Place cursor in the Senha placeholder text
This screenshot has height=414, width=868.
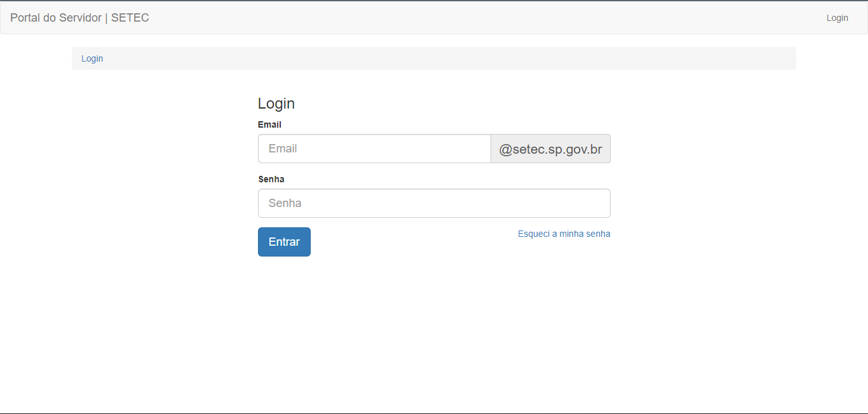point(285,203)
